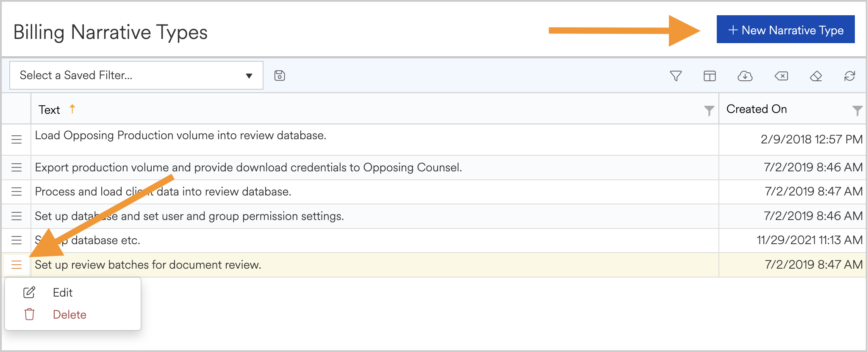Screen dimensions: 868x352
Task: Click the date 7/2/2019 8:47 AM in highlighted row
Action: (x=814, y=265)
